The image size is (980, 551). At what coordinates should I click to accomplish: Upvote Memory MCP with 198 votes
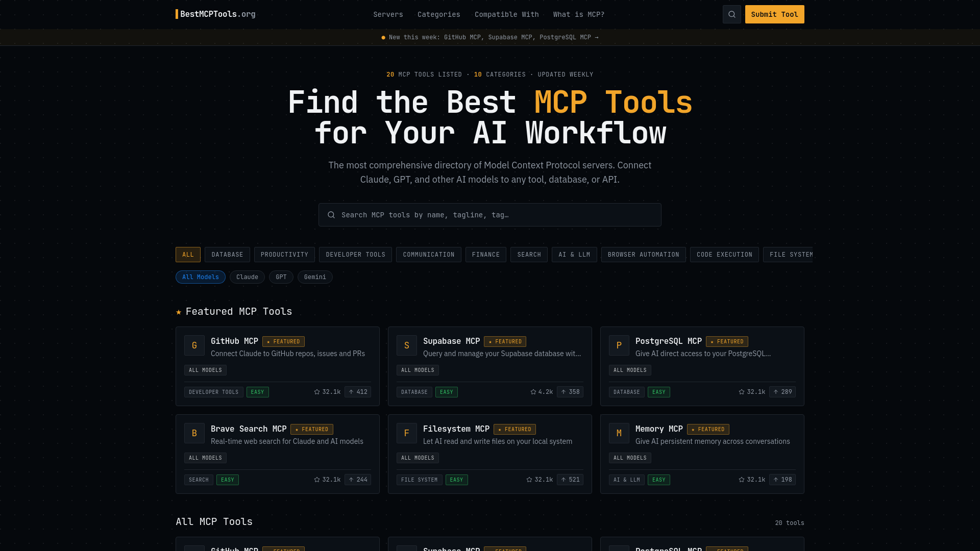782,480
